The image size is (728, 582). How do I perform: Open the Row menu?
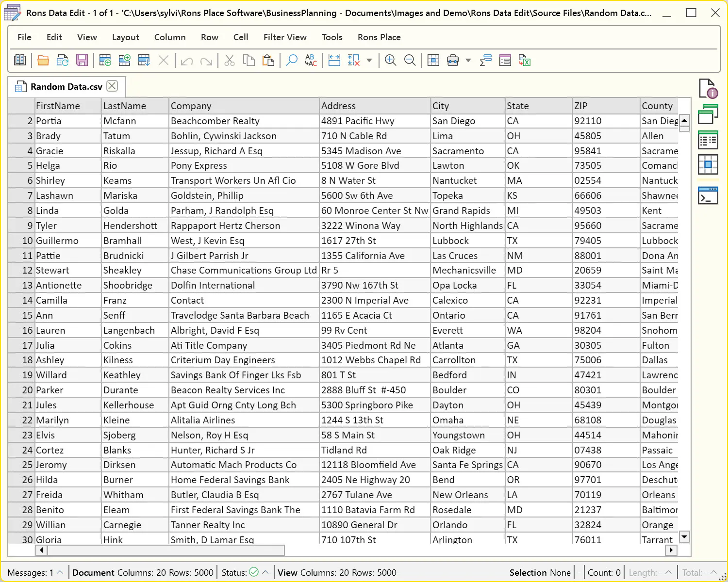[210, 37]
